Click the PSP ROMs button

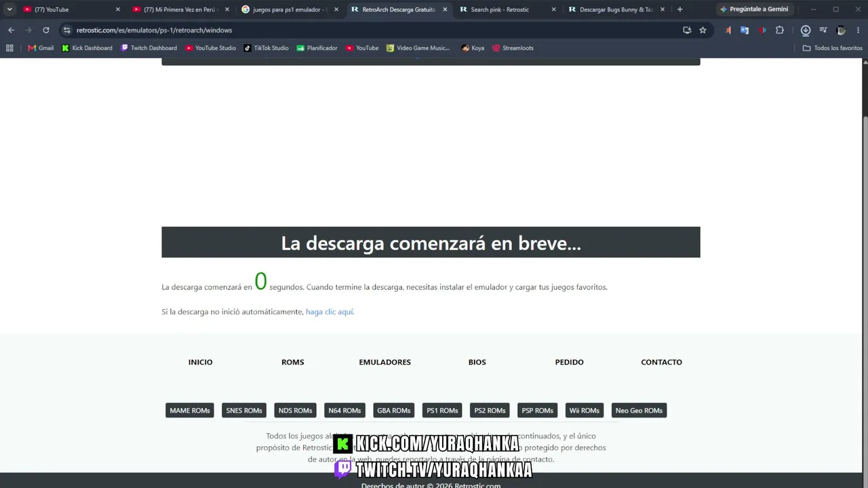coord(538,410)
